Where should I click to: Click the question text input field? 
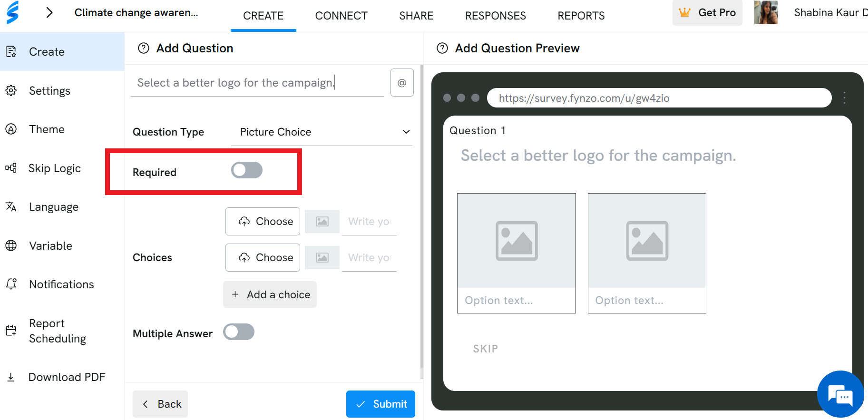pyautogui.click(x=257, y=83)
